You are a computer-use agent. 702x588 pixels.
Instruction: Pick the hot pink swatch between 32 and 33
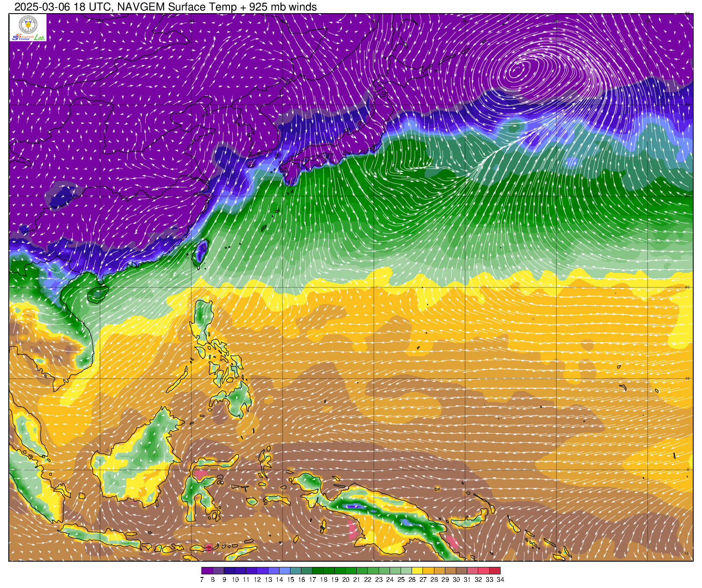[x=484, y=570]
